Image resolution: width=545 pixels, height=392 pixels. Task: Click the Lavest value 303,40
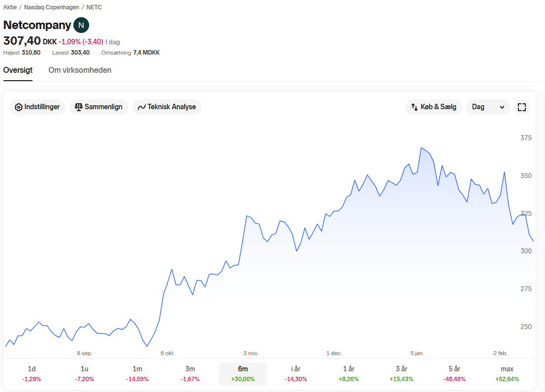click(80, 53)
